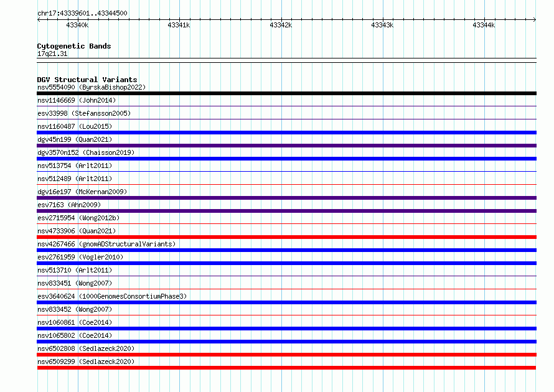Open dgv45n199 (Quan2021) variant

[x=75, y=139]
